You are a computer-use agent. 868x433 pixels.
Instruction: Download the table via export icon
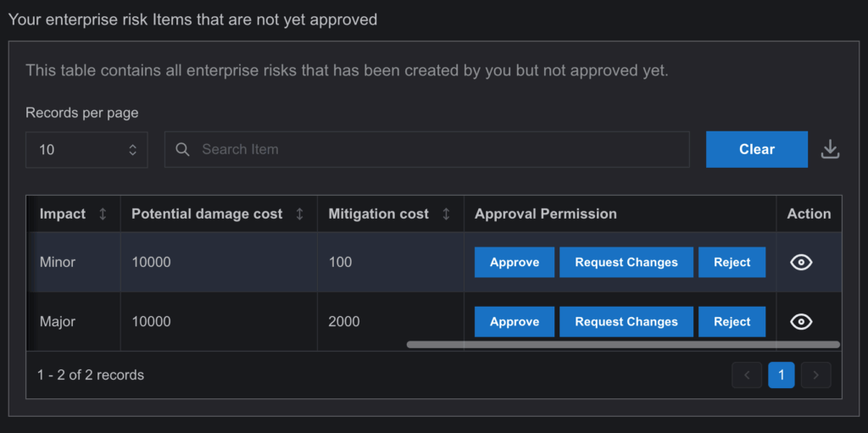click(830, 149)
